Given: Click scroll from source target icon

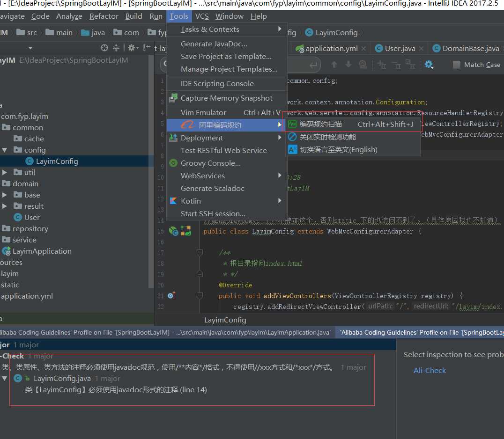Looking at the screenshot, I should (x=104, y=48).
